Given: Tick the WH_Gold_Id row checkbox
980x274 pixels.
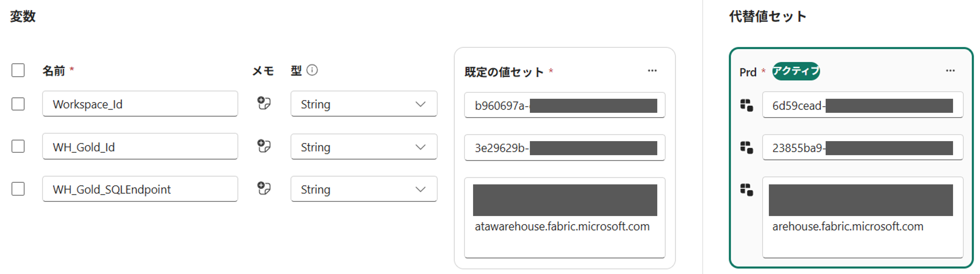Looking at the screenshot, I should pos(18,146).
